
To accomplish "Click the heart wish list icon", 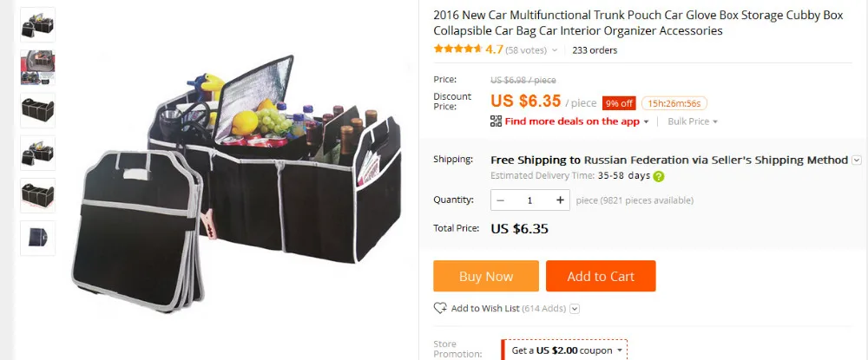I will click(440, 308).
